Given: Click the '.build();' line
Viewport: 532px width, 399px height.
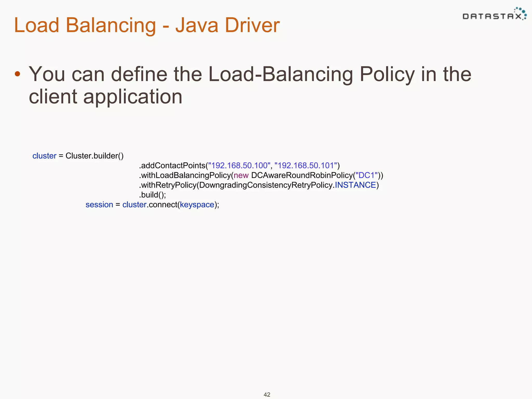Looking at the screenshot, I should click(x=152, y=195).
